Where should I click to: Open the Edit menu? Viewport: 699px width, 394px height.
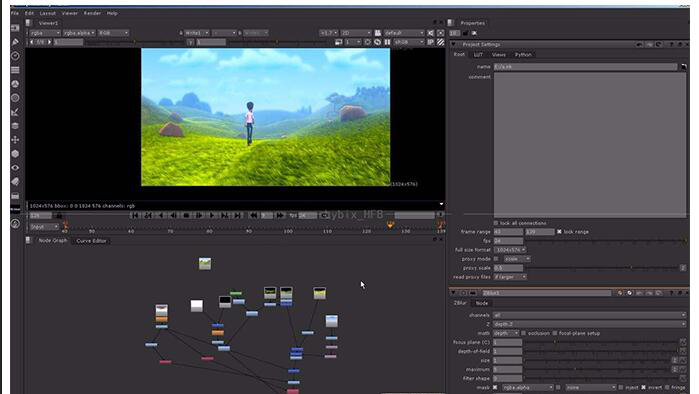point(29,13)
